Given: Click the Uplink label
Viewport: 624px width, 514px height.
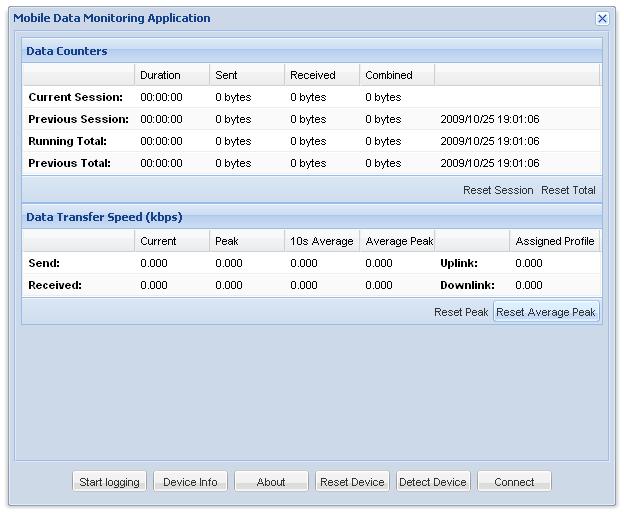Looking at the screenshot, I should 459,263.
